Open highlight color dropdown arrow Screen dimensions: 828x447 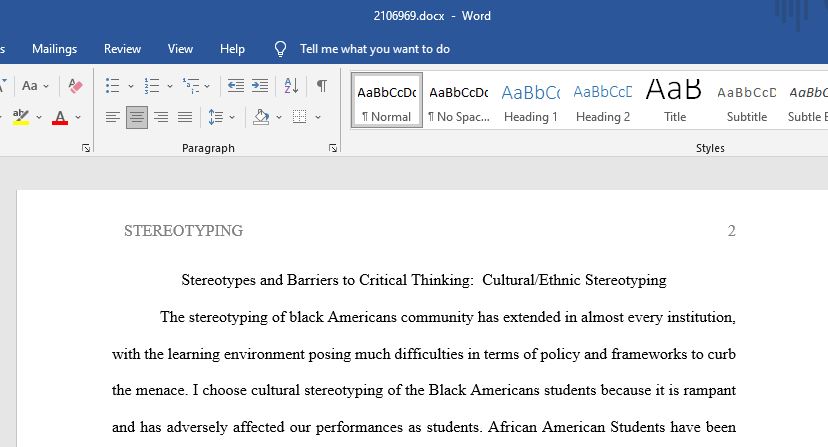(x=39, y=117)
